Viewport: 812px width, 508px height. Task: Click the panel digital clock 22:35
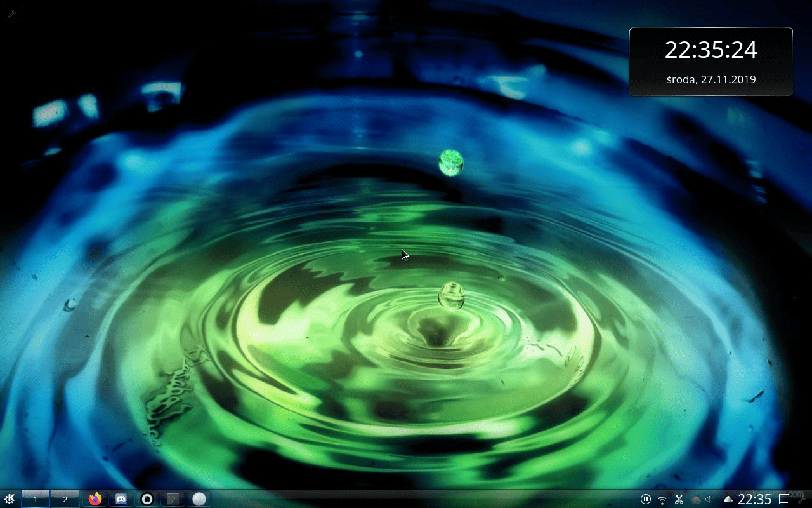(754, 499)
